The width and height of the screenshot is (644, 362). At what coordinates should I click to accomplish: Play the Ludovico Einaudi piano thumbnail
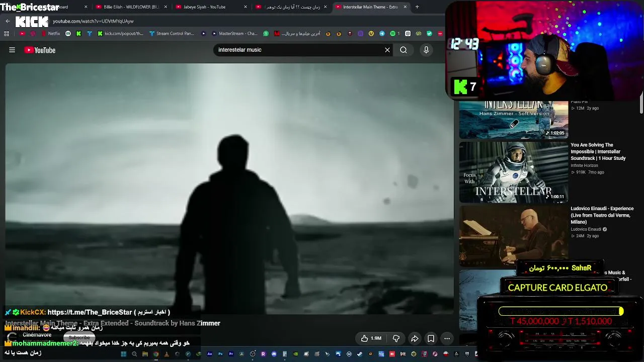(514, 235)
